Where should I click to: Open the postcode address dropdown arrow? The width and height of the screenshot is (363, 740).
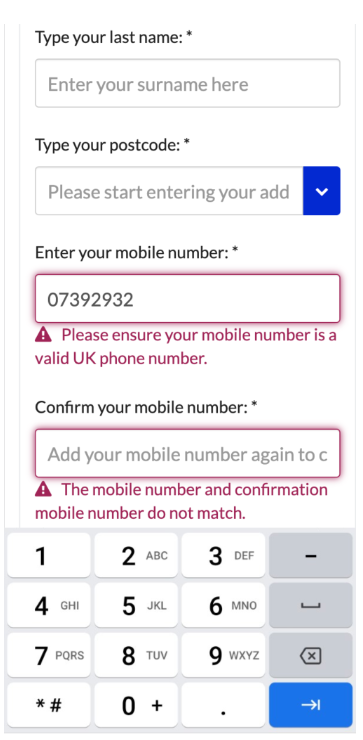[x=321, y=191]
